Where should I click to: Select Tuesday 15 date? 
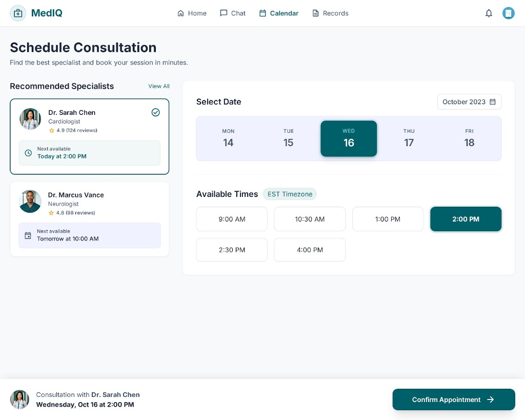coord(288,138)
